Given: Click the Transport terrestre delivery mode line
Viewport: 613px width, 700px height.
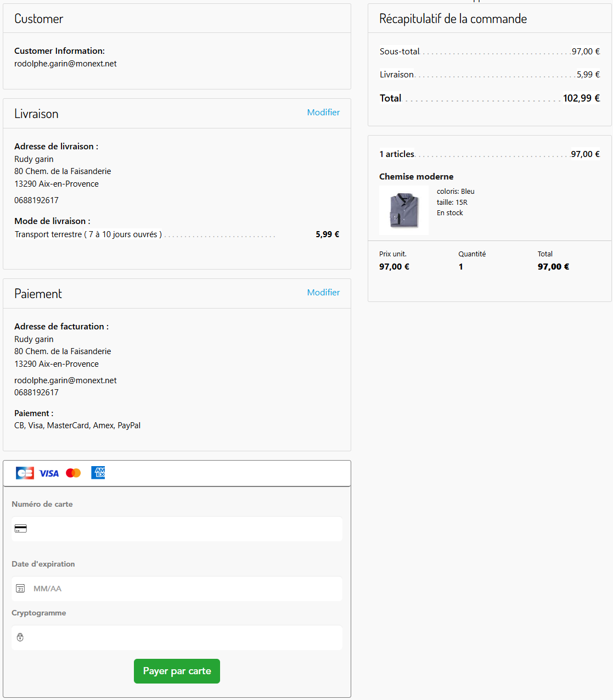Looking at the screenshot, I should tap(177, 234).
